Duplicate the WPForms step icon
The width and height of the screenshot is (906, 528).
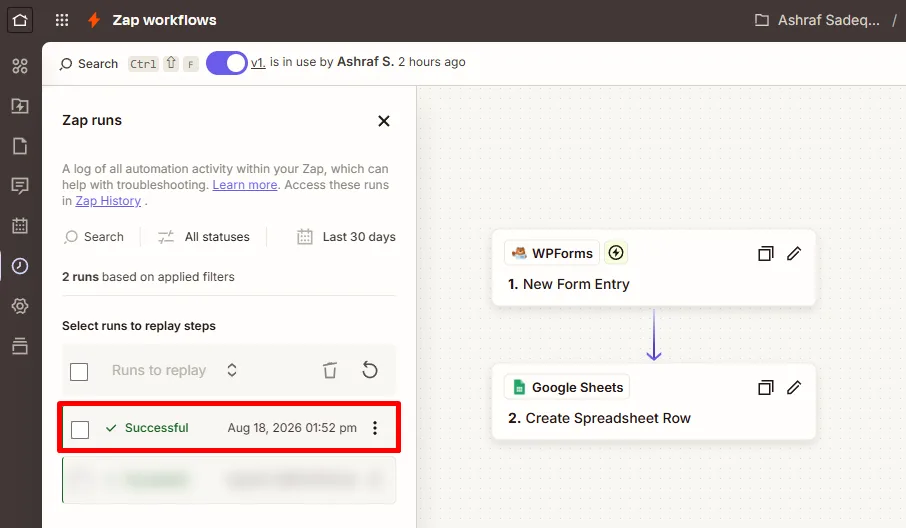(x=766, y=254)
